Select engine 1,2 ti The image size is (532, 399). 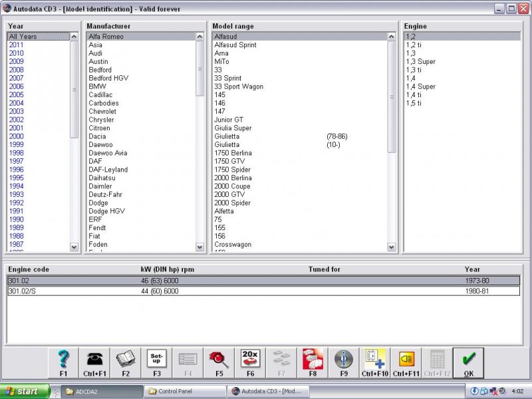click(x=462, y=45)
